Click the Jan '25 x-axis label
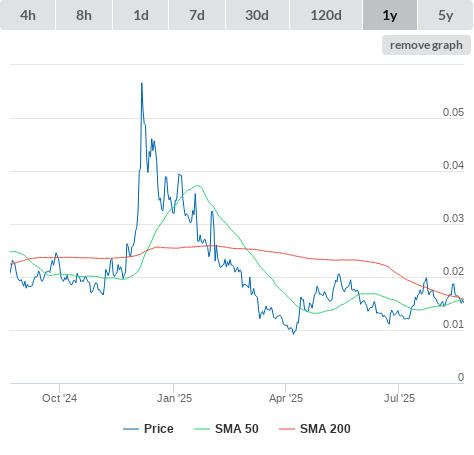Screen dimensions: 474x455 [174, 398]
